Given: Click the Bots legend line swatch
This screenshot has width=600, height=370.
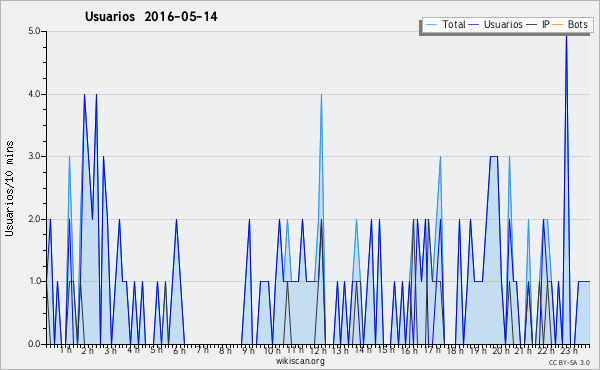Looking at the screenshot, I should 558,25.
